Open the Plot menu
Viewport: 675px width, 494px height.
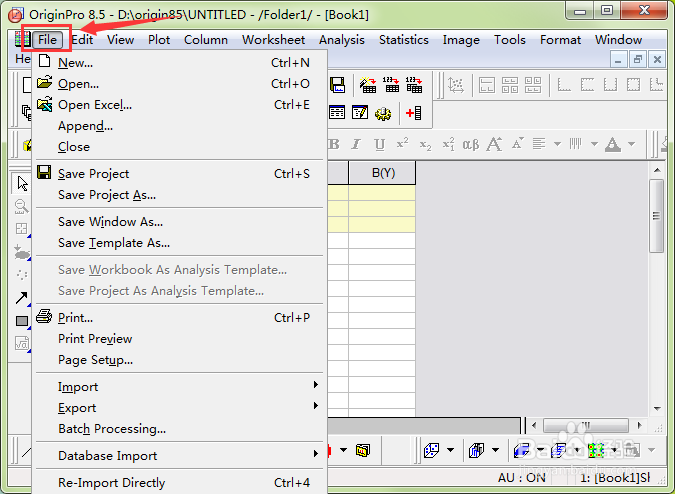(x=159, y=40)
